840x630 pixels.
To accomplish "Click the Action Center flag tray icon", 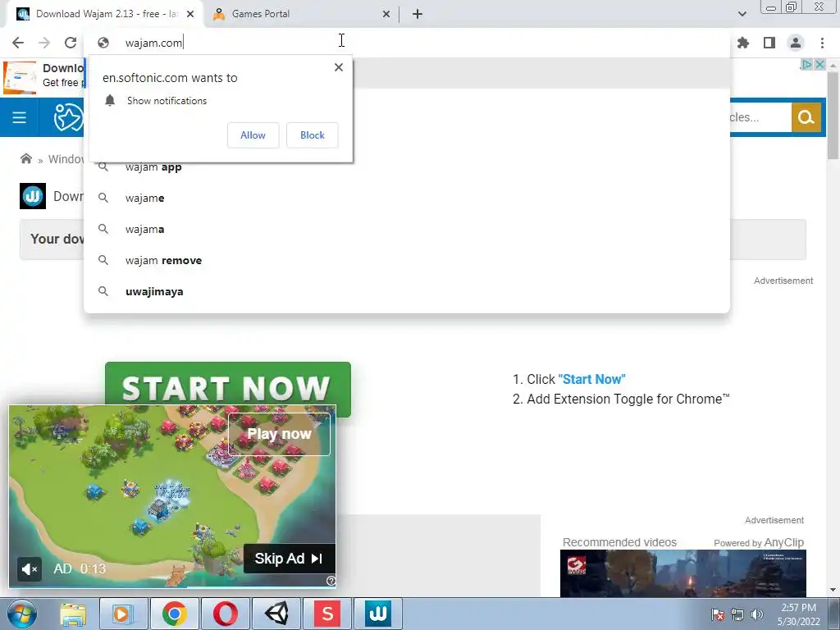I will point(717,614).
